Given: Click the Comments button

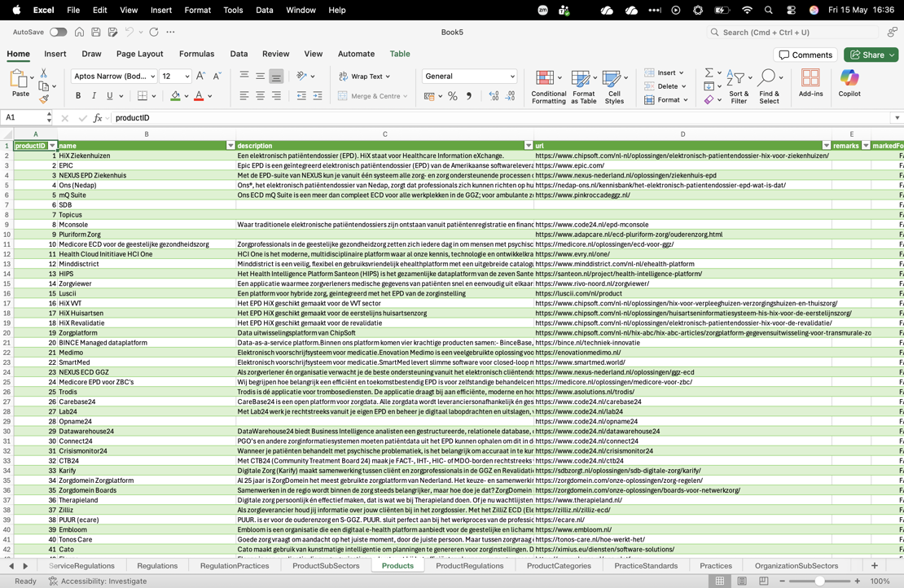Looking at the screenshot, I should 805,55.
